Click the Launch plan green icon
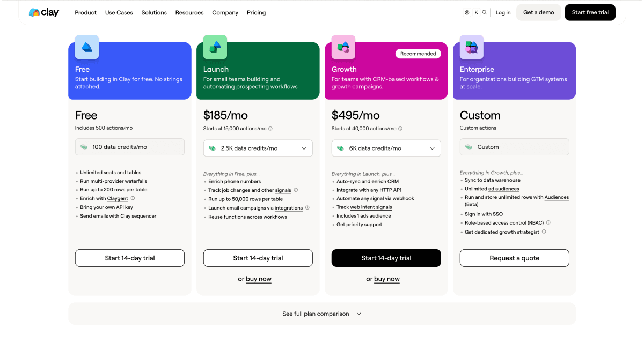 coord(215,47)
